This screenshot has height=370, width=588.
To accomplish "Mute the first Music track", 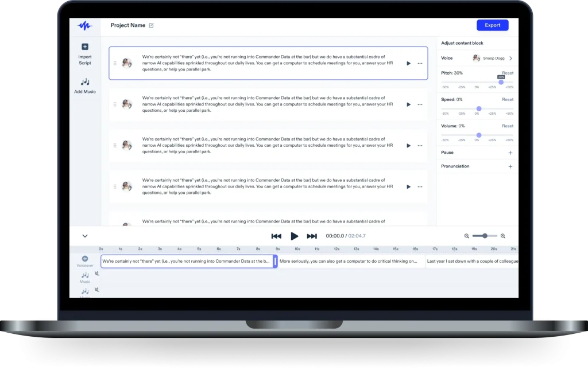I will tap(96, 274).
